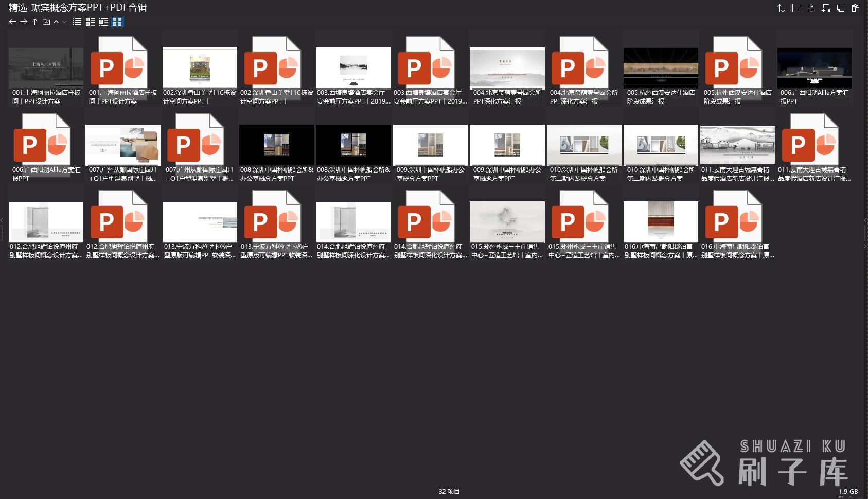This screenshot has height=499, width=868.
Task: Click the up chevron beside the folder icon
Action: [x=56, y=22]
